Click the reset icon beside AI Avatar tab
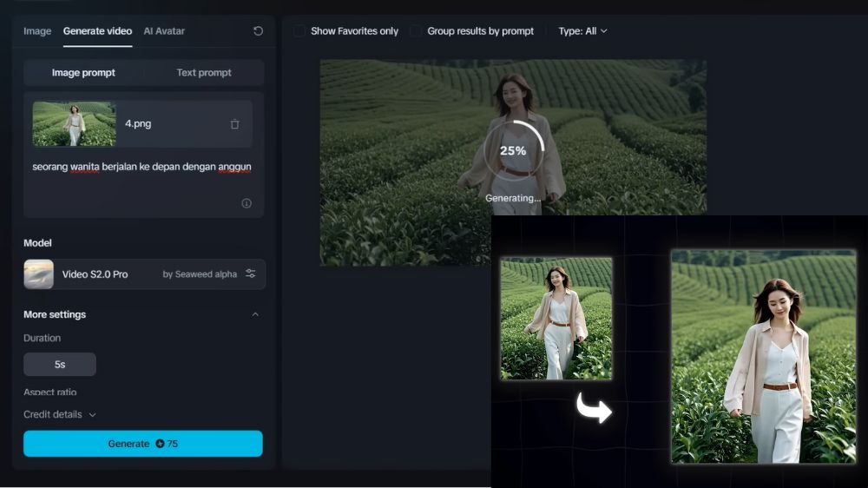Image resolution: width=868 pixels, height=488 pixels. [258, 31]
